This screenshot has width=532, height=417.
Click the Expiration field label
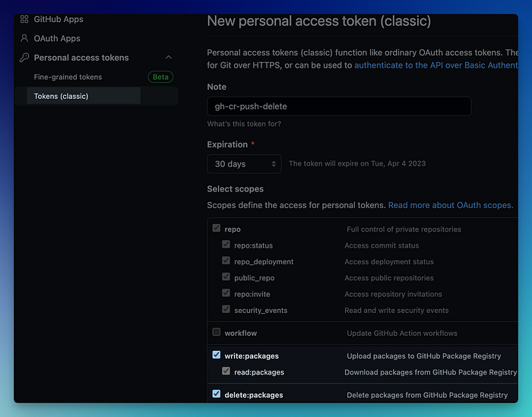pos(227,144)
